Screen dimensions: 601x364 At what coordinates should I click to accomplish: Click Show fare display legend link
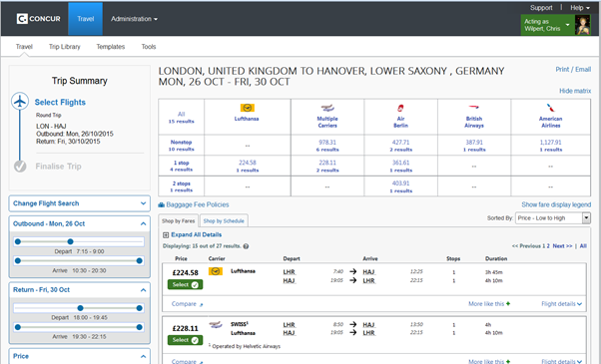[556, 204]
